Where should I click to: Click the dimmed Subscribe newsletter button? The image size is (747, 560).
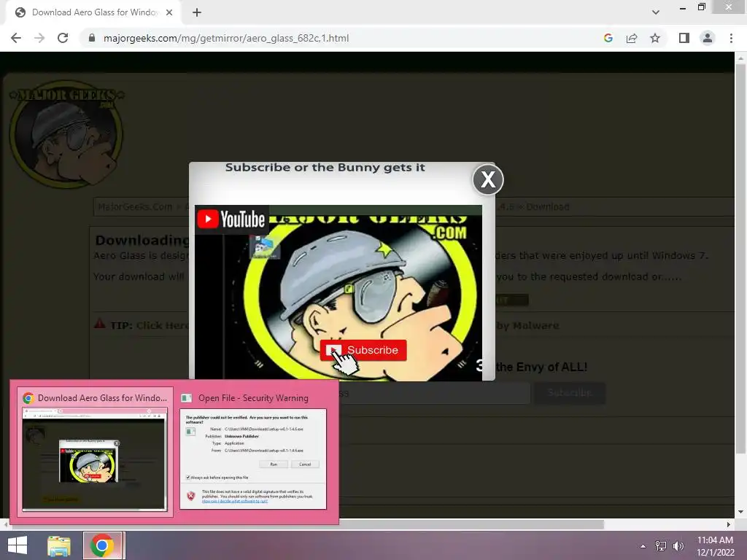click(570, 393)
